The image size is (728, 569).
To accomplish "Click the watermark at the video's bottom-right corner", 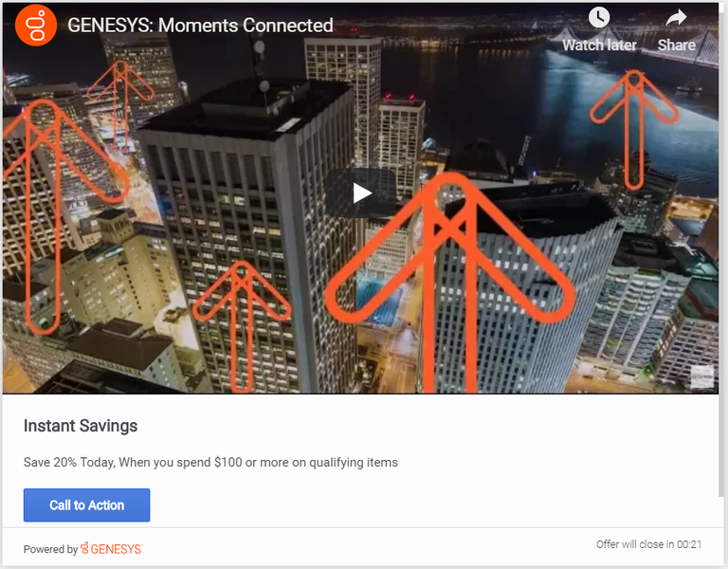I will click(x=702, y=376).
